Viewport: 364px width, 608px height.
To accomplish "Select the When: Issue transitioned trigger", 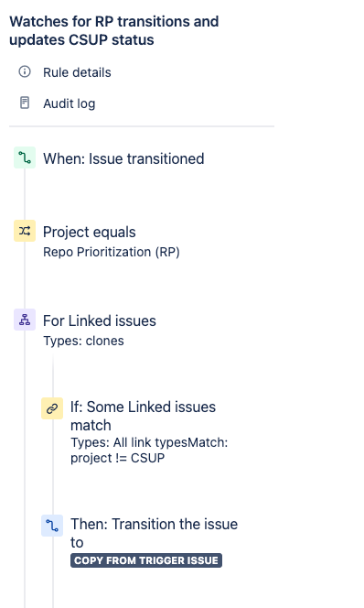I will [123, 158].
